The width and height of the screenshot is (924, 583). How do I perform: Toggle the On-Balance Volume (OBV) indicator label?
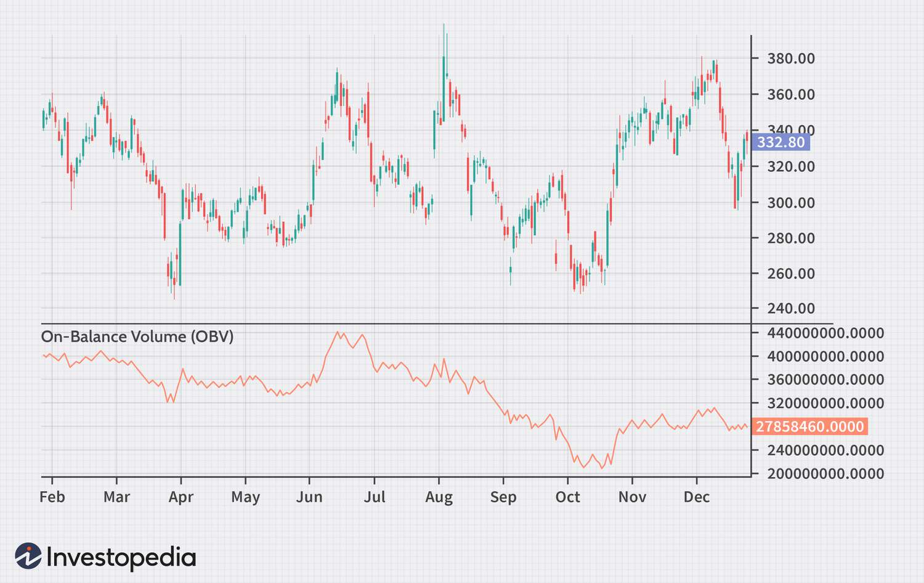pyautogui.click(x=137, y=336)
